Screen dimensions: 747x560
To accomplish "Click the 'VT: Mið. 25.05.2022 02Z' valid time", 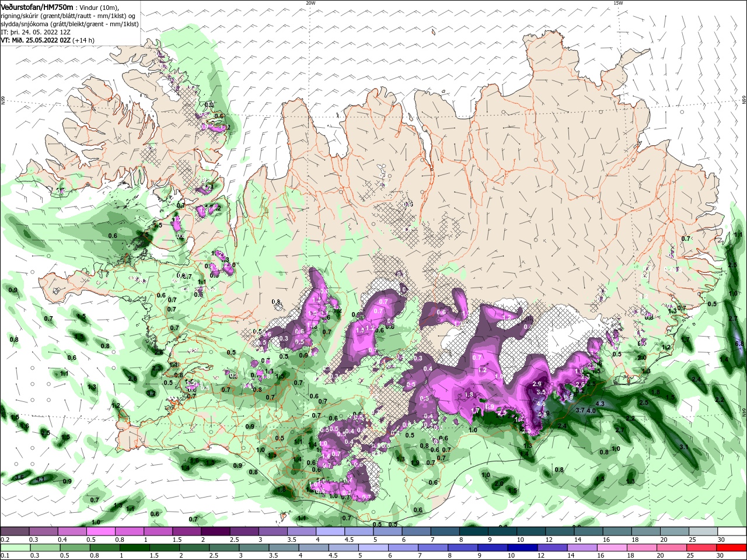I will [36, 40].
